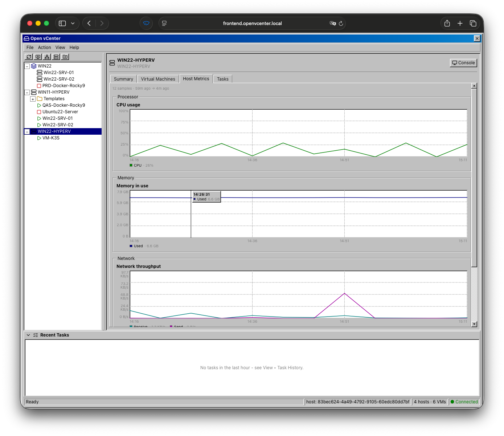The height and width of the screenshot is (436, 504).
Task: Click the Open vCenter title bar icon
Action: coord(26,38)
